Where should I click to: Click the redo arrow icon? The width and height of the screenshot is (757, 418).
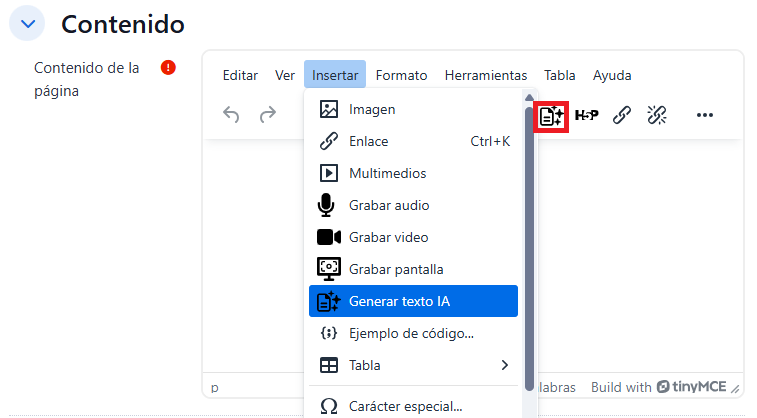click(267, 115)
